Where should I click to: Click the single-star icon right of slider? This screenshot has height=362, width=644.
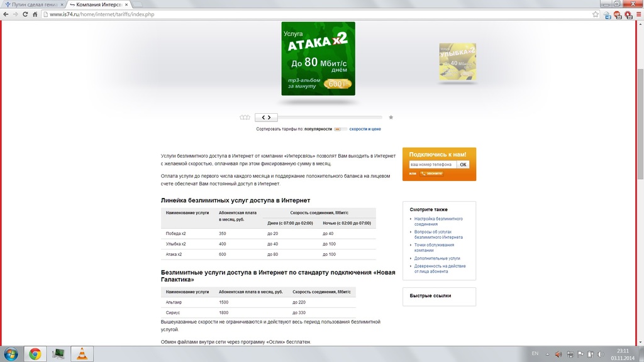[391, 118]
